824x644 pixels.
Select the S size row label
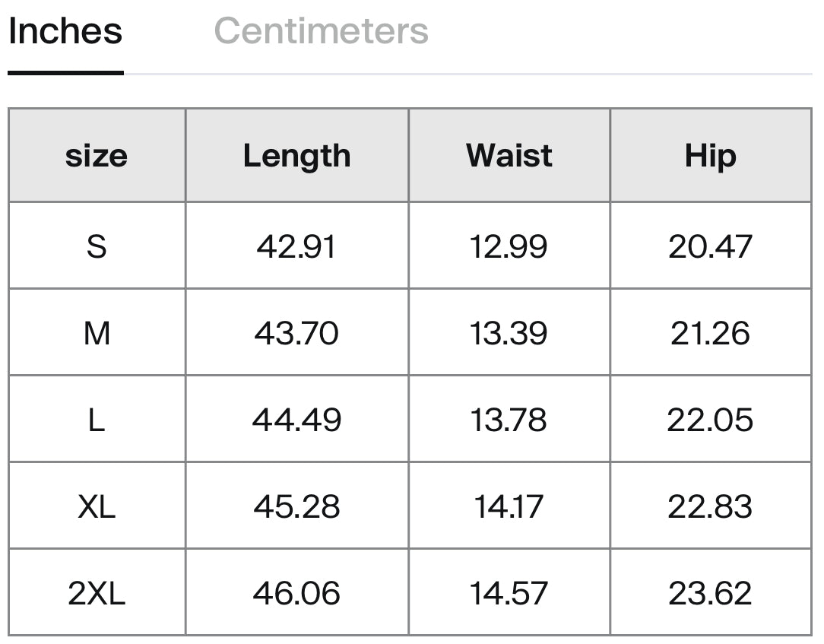[x=97, y=246]
